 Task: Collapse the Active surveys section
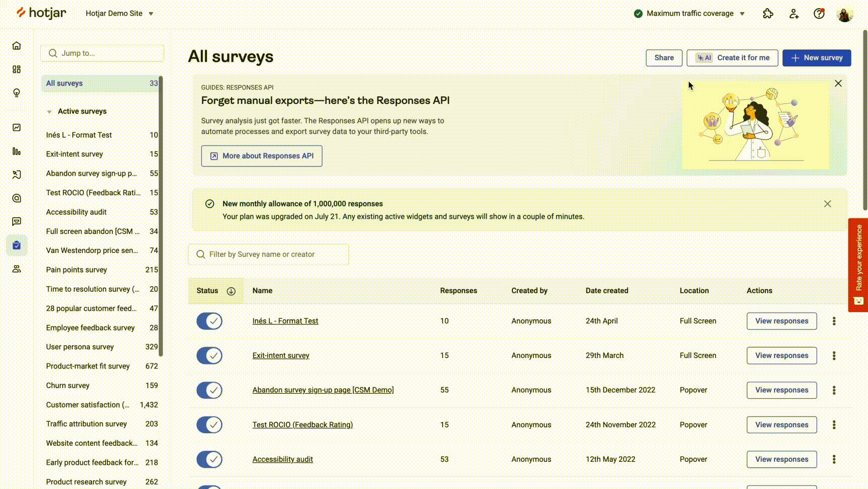pos(49,111)
